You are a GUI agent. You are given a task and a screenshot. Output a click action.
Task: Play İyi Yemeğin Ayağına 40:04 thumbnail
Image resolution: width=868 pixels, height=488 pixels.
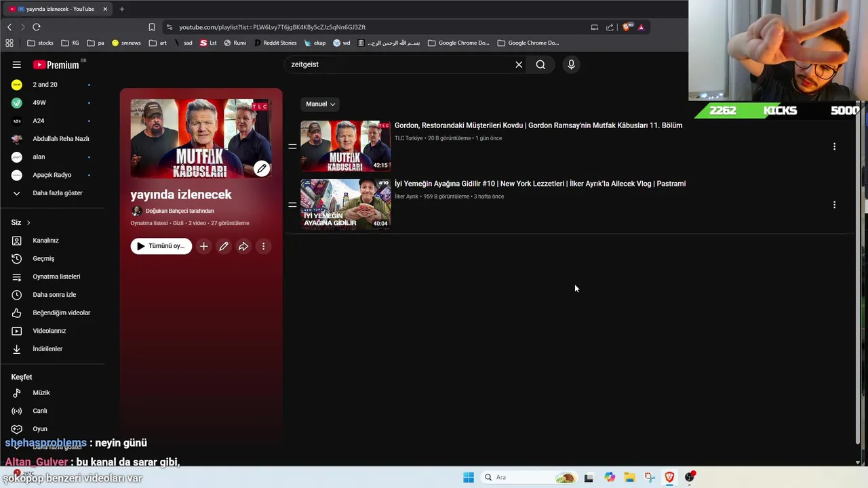346,205
